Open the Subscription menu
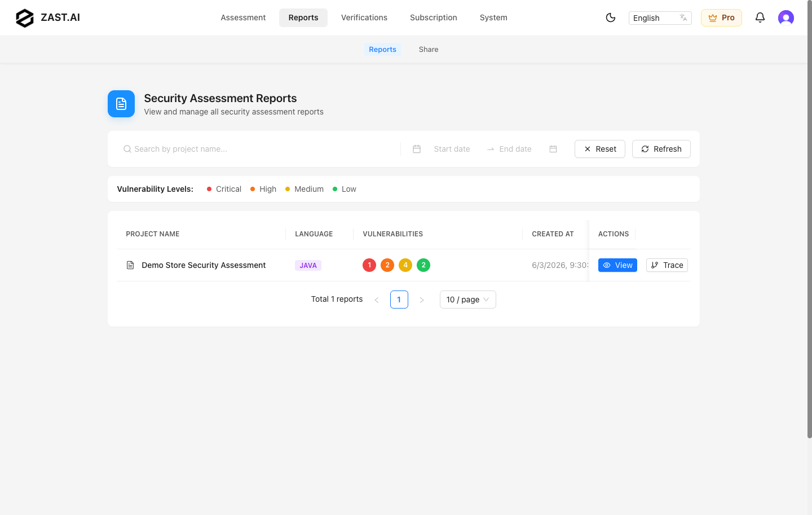 pyautogui.click(x=434, y=17)
